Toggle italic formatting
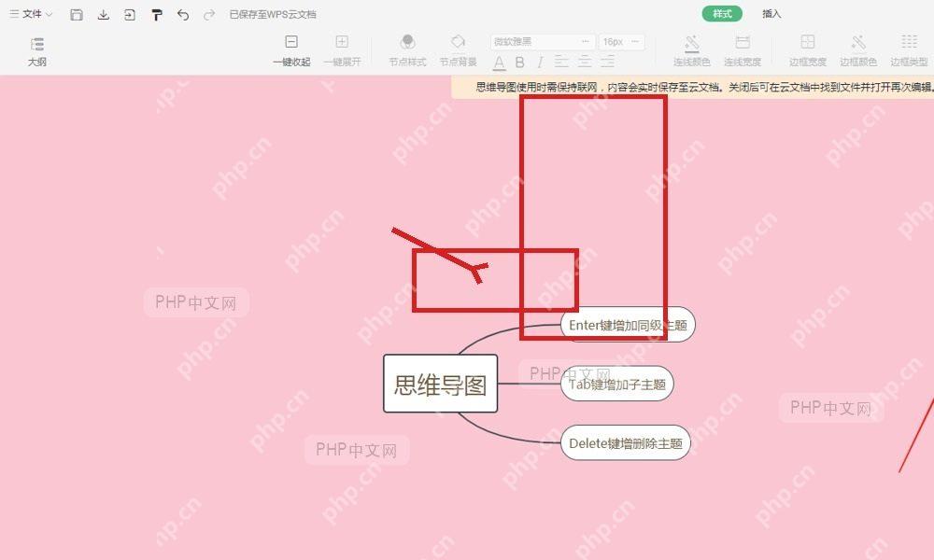The image size is (934, 560). click(540, 62)
